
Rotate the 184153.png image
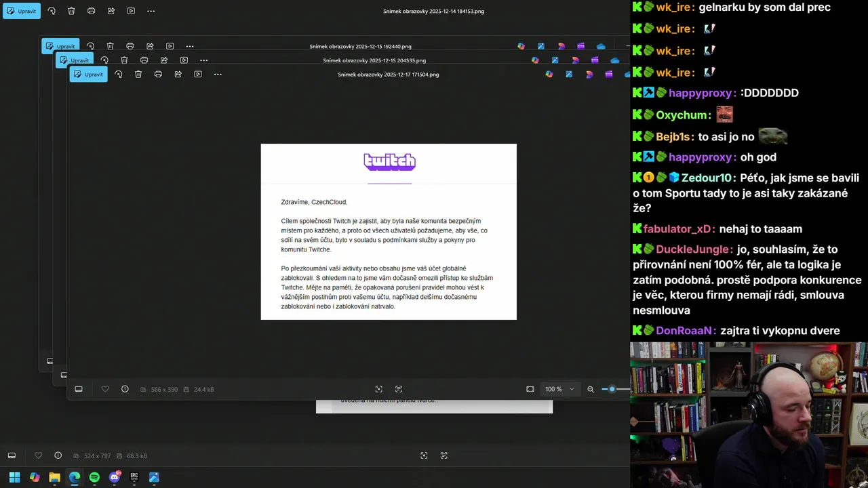tap(52, 11)
